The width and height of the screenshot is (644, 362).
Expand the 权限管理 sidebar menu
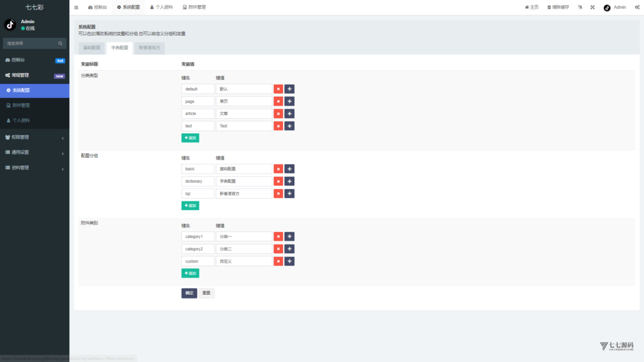point(35,137)
